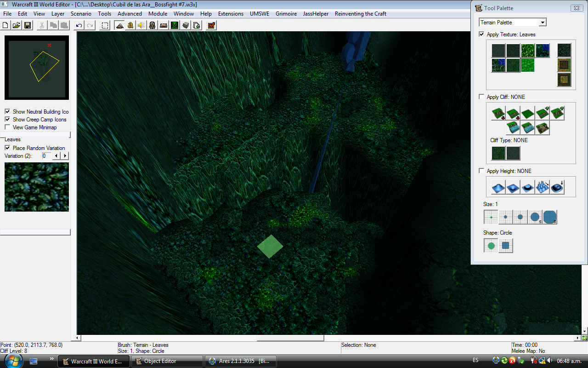Decrease the Variation value with left arrow
Viewport: 588px width, 368px height.
pyautogui.click(x=57, y=156)
